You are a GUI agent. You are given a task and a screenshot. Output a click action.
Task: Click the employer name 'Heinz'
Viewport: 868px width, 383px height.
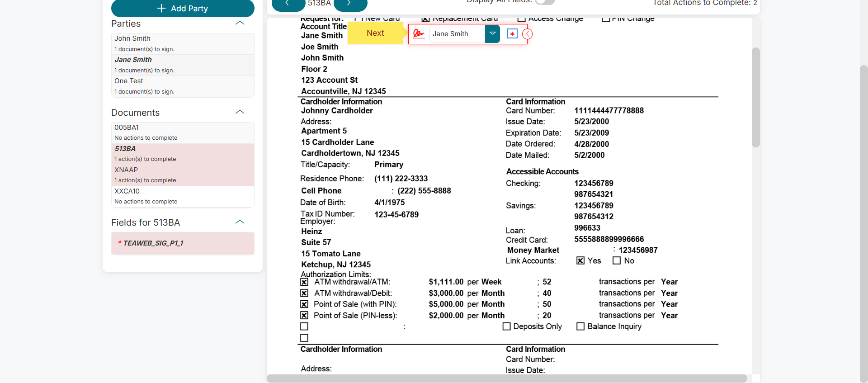pos(312,232)
